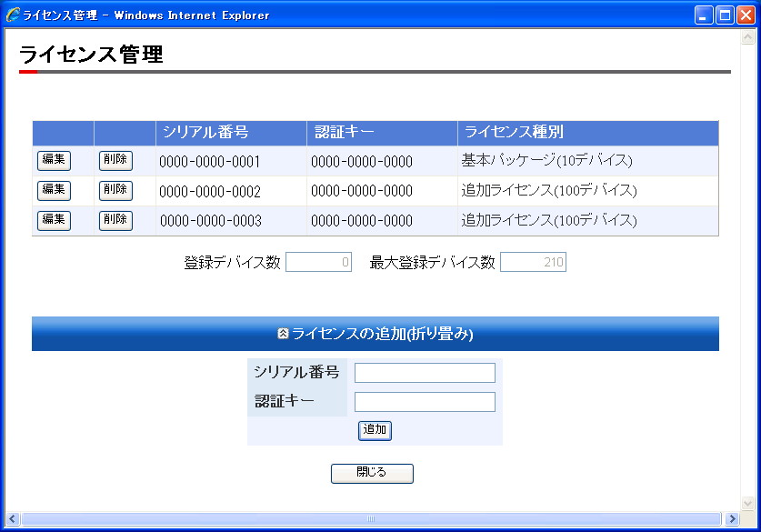Click the ライセンスの追加(折り畳み) header bar
This screenshot has width=761, height=532.
point(375,334)
